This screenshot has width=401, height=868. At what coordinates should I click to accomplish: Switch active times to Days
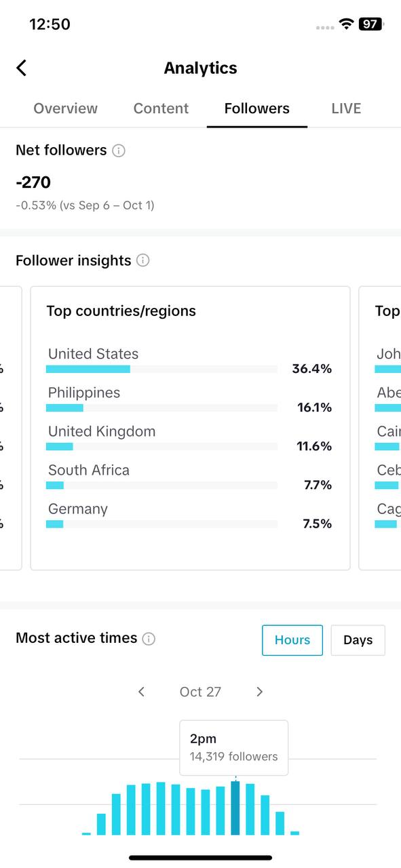coord(358,640)
